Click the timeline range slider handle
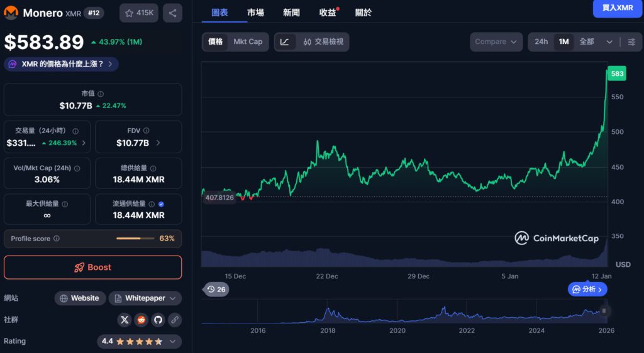 coord(604,310)
